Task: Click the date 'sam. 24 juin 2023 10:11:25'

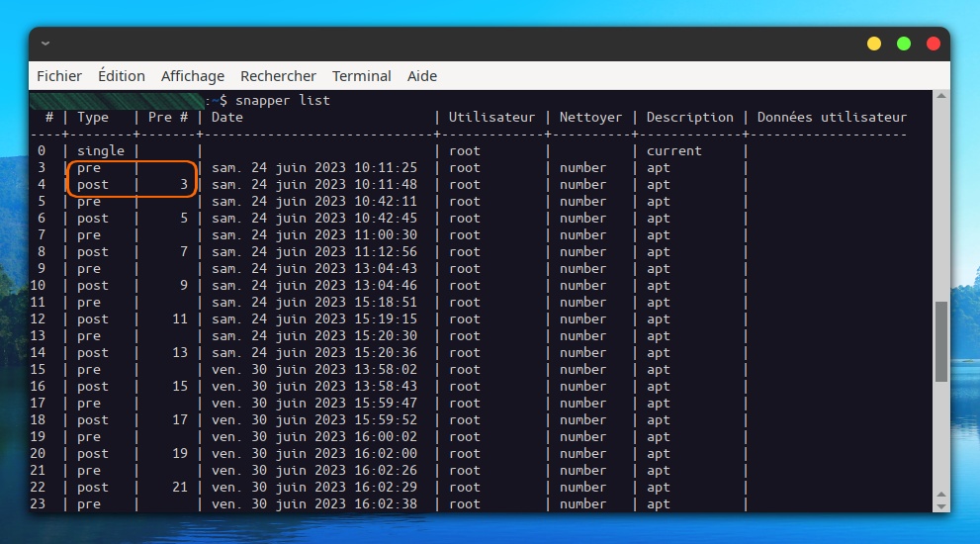Action: click(x=314, y=168)
